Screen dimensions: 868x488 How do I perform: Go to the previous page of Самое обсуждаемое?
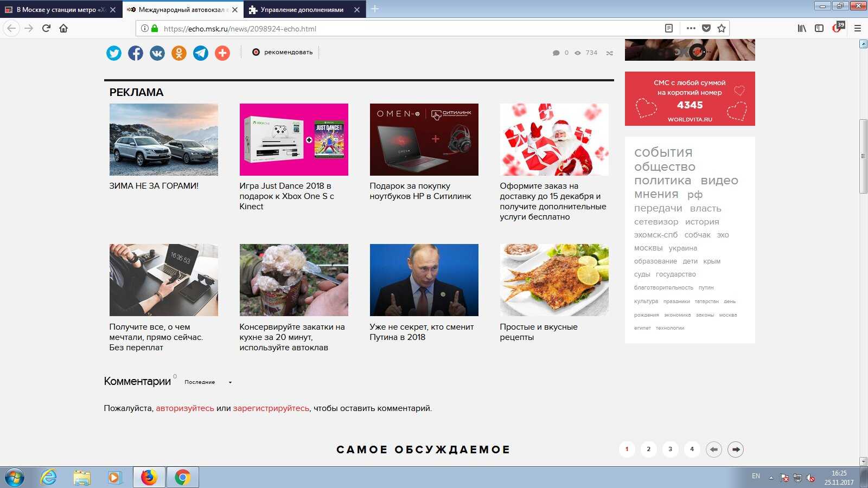tap(714, 450)
